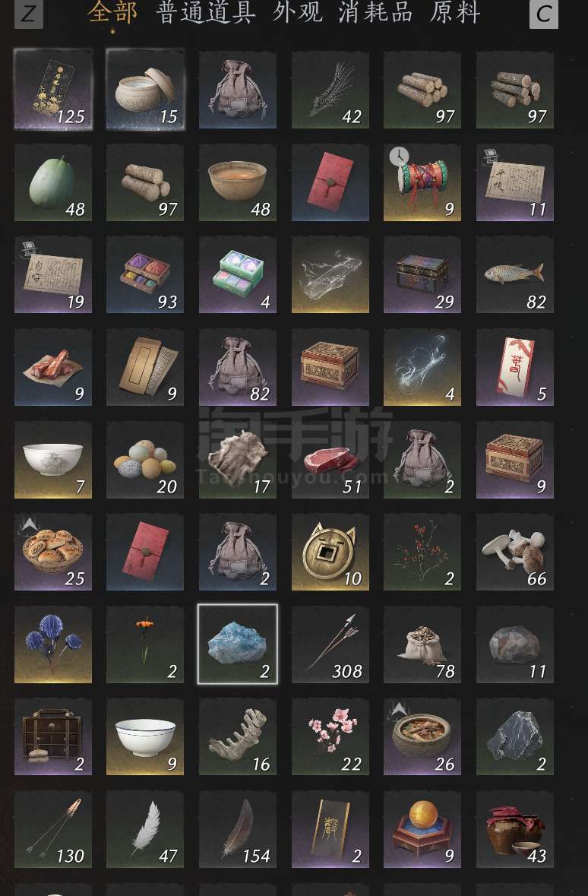
Task: Switch to the 消耗品 tab
Action: [x=375, y=13]
